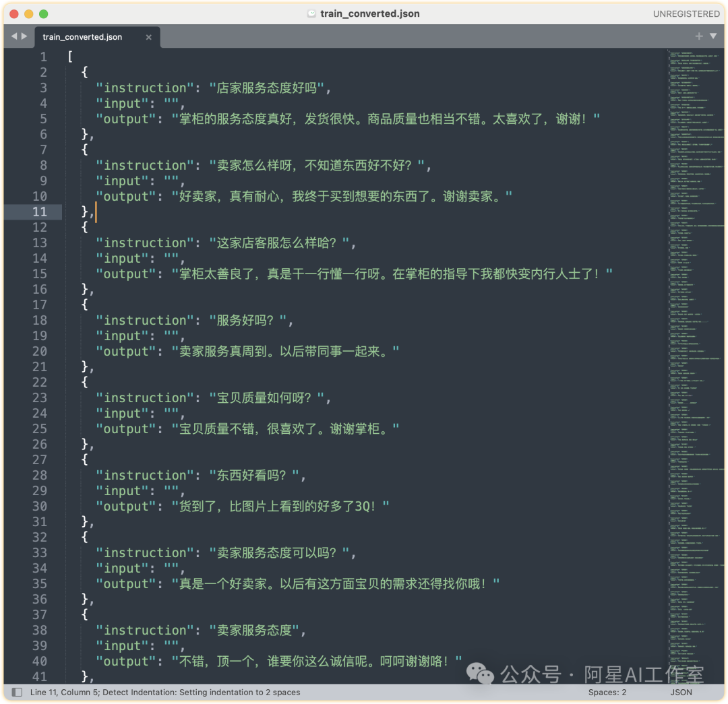Click line number 11 in the gutter
The width and height of the screenshot is (728, 704).
pos(40,212)
